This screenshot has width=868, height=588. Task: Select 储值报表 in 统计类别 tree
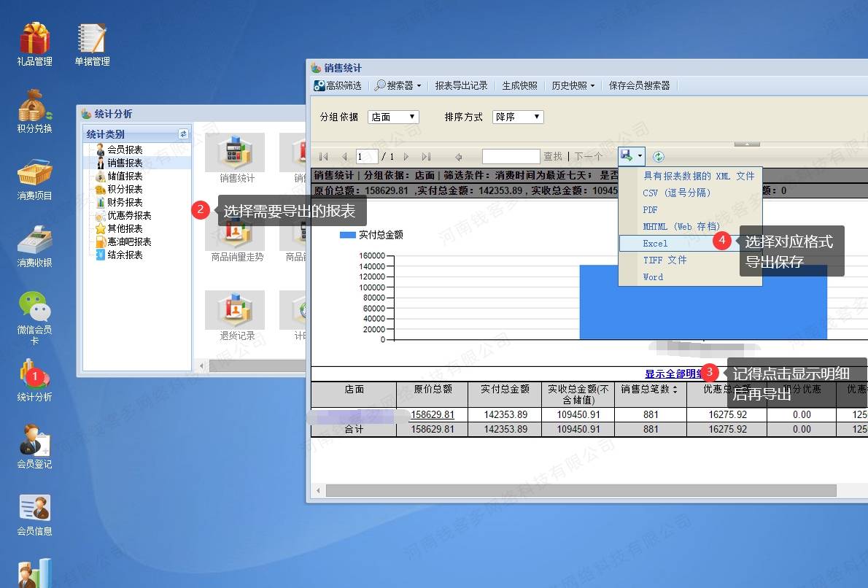125,176
